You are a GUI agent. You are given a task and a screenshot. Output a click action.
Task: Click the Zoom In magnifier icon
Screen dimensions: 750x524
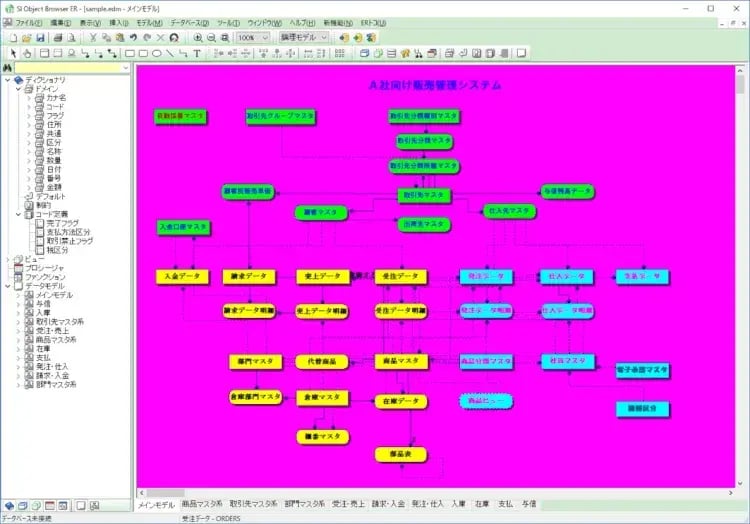(x=197, y=37)
